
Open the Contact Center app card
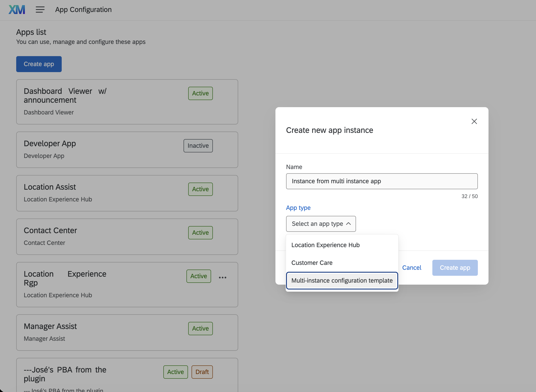coord(127,236)
